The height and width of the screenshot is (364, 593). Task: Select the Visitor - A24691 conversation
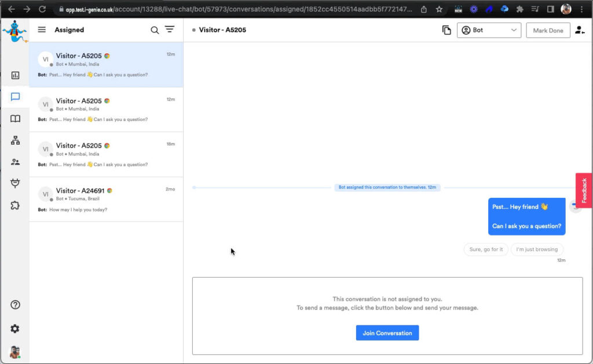click(106, 200)
